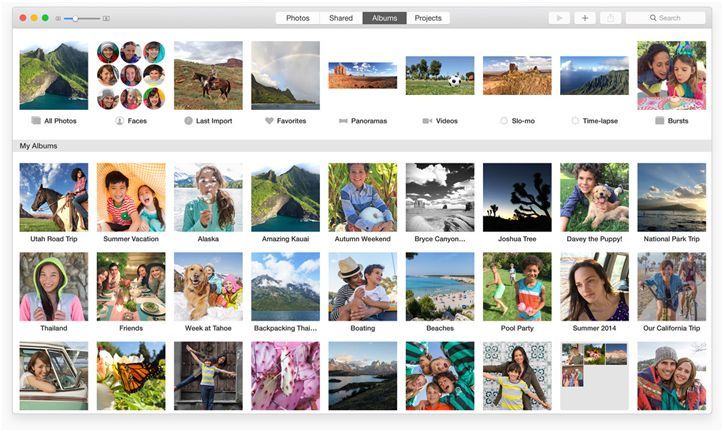Viewport: 724px width, 432px height.
Task: Open the Week at Tahoe album
Action: (208, 287)
